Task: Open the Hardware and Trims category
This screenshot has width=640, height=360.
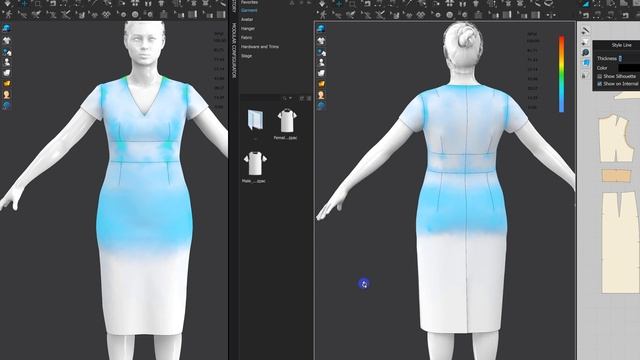Action: point(260,47)
